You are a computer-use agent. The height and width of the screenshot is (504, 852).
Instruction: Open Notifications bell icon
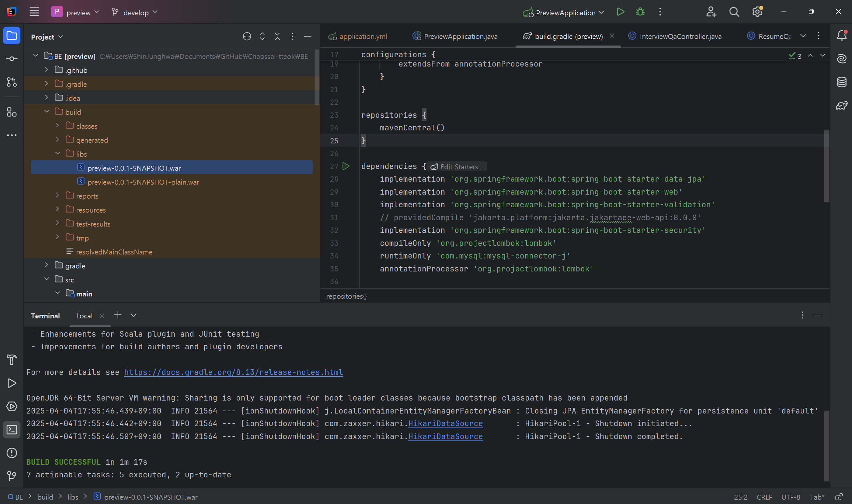(x=841, y=35)
